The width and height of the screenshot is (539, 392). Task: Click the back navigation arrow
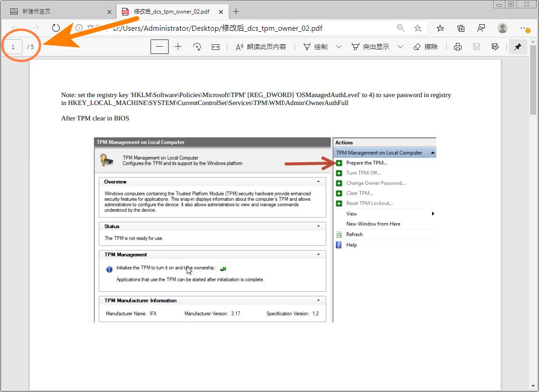pyautogui.click(x=15, y=28)
